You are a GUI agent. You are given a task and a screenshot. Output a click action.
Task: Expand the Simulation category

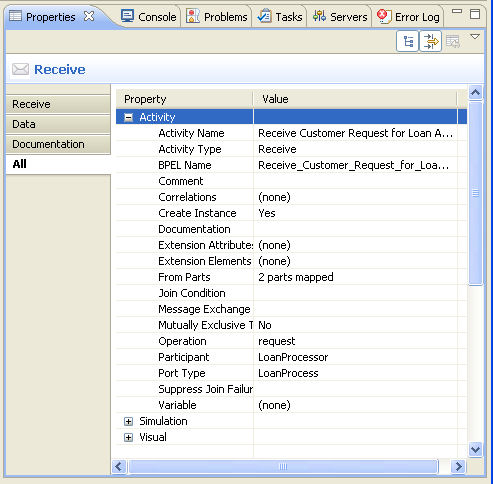pos(128,421)
